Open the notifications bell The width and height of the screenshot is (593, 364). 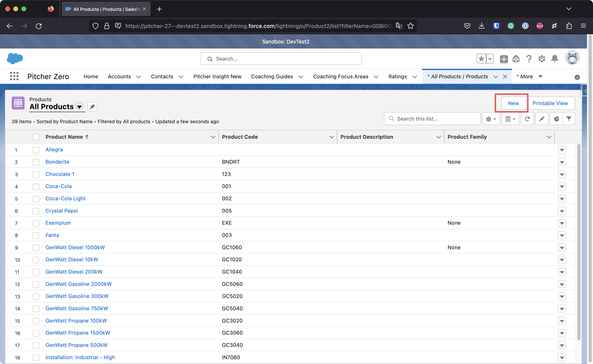pyautogui.click(x=555, y=59)
